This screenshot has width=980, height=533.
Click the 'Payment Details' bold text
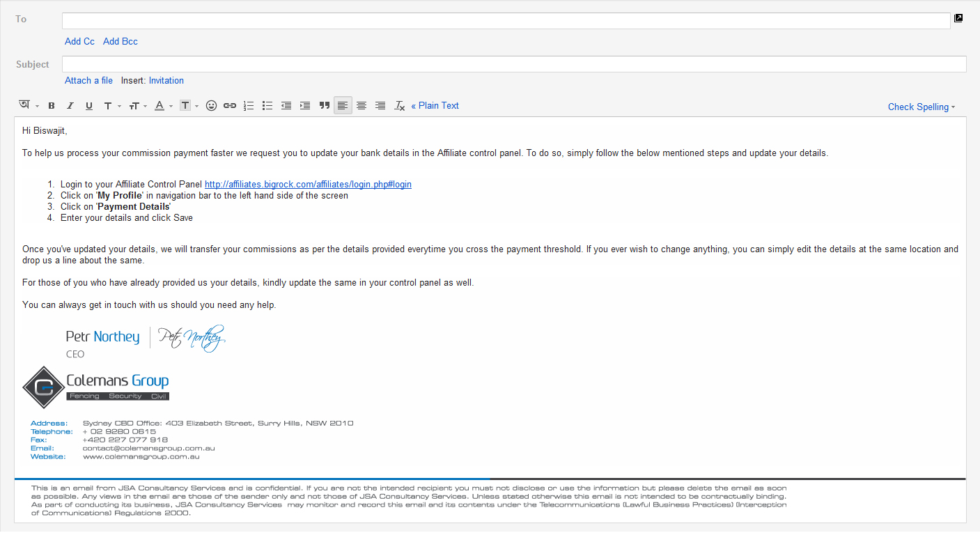click(x=134, y=207)
